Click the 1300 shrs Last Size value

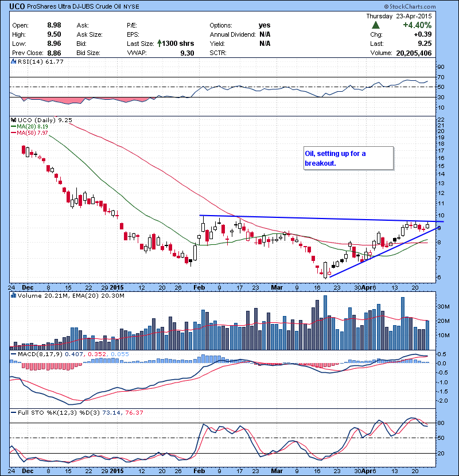[178, 44]
